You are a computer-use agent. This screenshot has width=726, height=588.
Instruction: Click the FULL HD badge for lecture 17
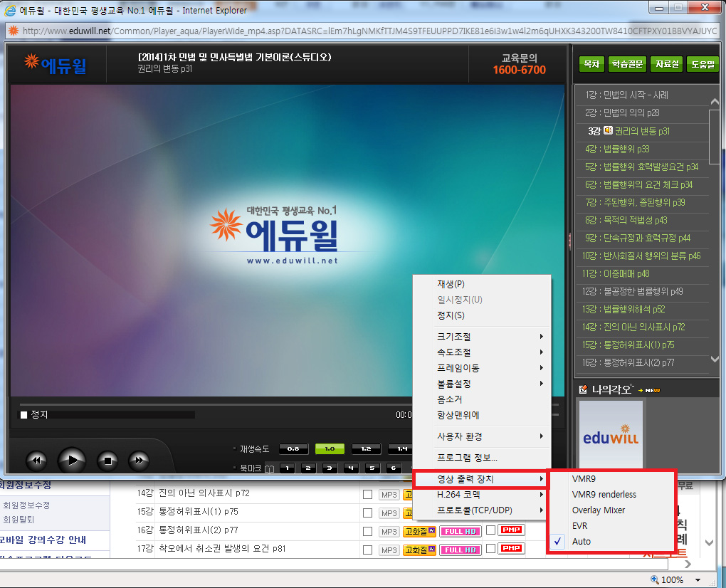[461, 550]
